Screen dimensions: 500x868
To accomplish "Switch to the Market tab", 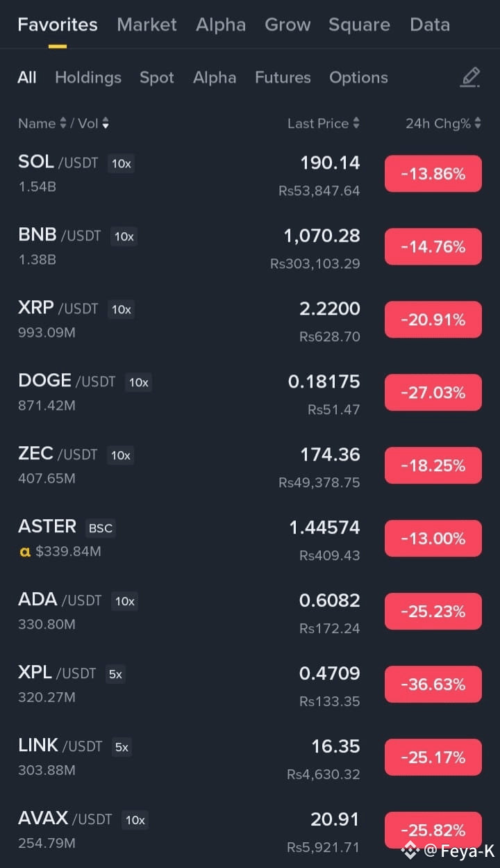I will tap(147, 25).
